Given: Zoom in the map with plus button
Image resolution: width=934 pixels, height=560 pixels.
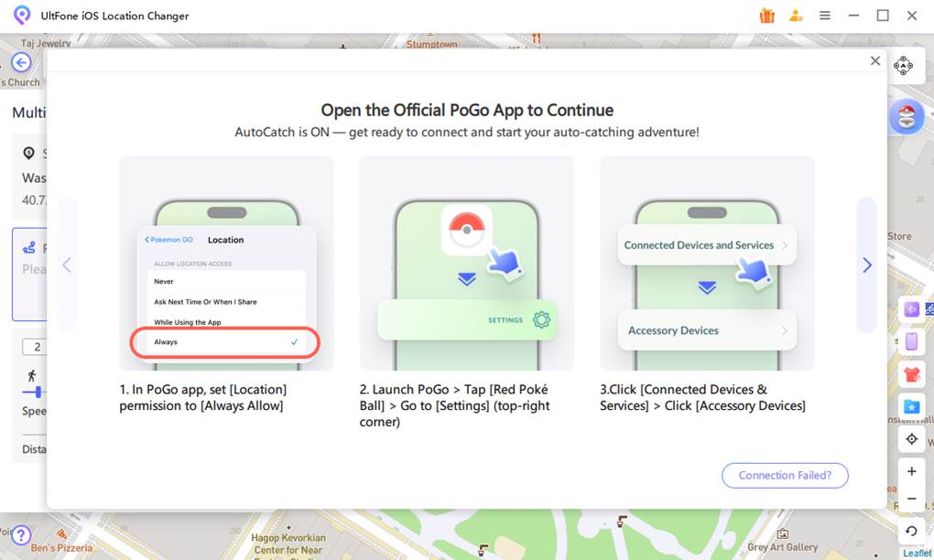Looking at the screenshot, I should [x=911, y=471].
